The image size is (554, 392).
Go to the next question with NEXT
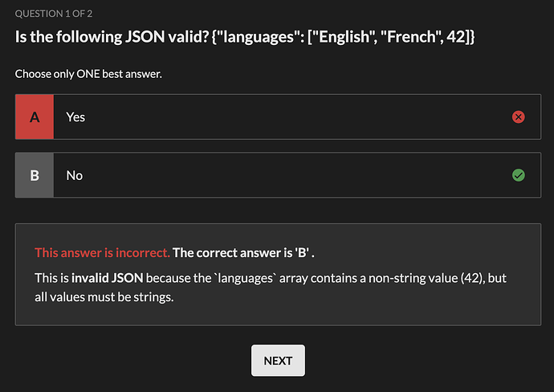click(x=278, y=361)
